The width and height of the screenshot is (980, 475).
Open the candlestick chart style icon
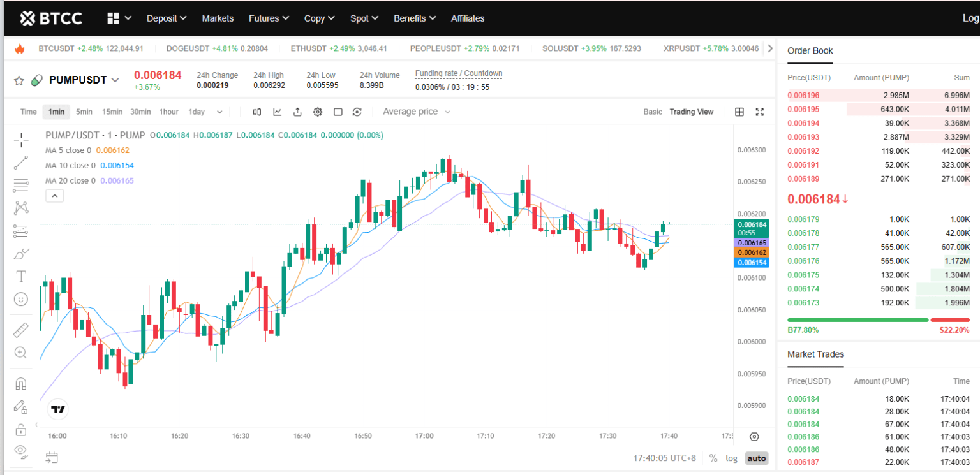point(257,112)
